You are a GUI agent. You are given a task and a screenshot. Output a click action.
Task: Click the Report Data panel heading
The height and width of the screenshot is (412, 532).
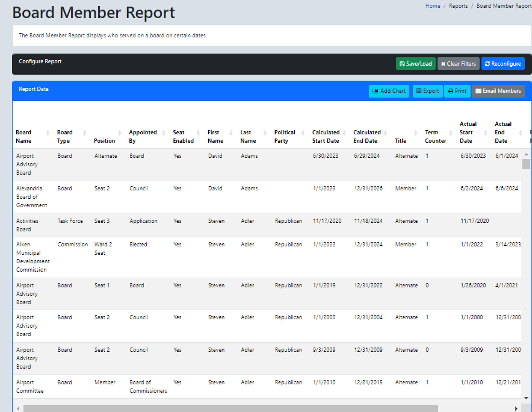(34, 89)
